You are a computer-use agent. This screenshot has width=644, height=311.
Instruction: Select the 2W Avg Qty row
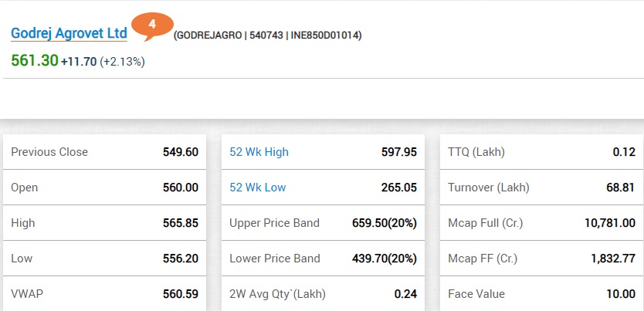[x=323, y=294]
